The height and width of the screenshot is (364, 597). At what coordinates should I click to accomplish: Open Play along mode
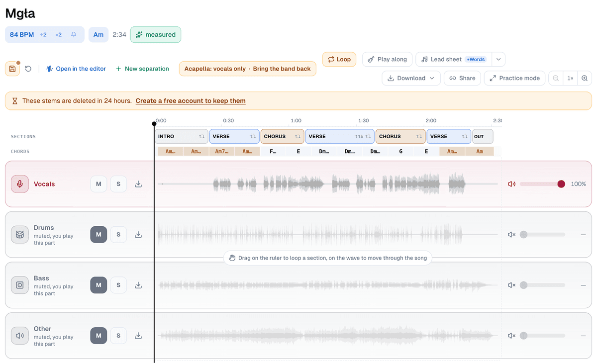[x=387, y=59]
